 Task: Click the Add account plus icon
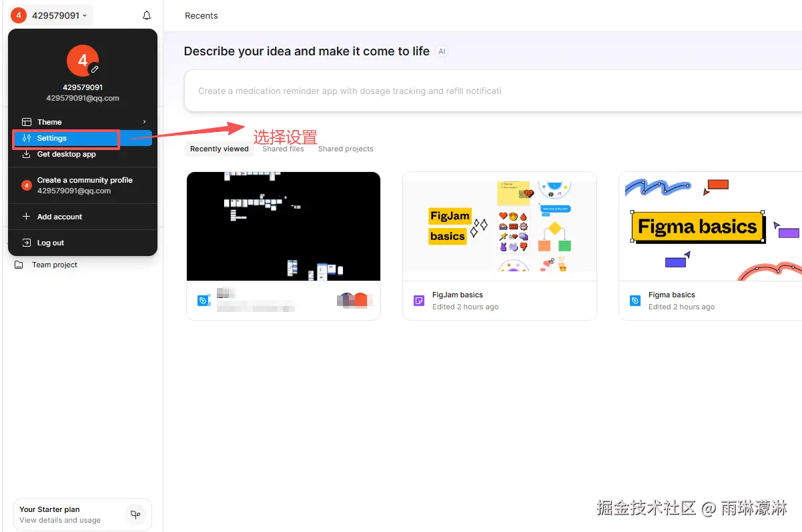click(x=27, y=217)
